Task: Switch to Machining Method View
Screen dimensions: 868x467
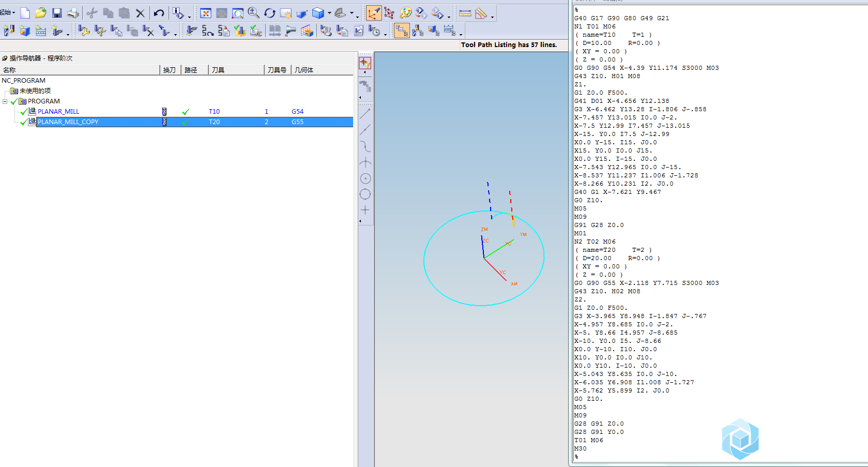Action: [x=449, y=31]
